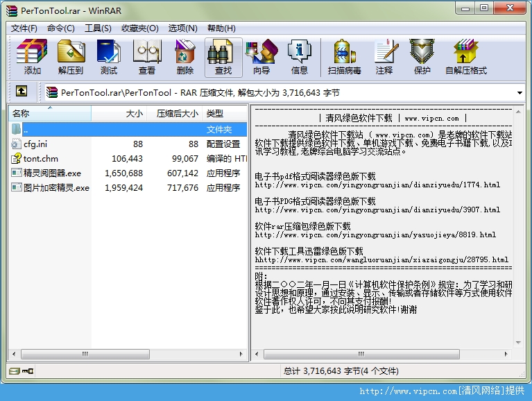Click comment pane scroll right arrow
532x401 pixels.
[x=506, y=355]
